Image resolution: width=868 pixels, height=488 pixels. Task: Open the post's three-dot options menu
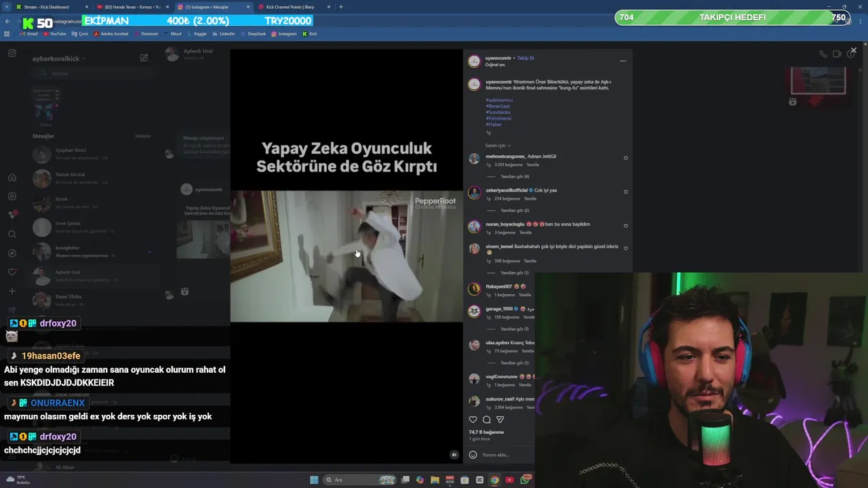click(623, 61)
